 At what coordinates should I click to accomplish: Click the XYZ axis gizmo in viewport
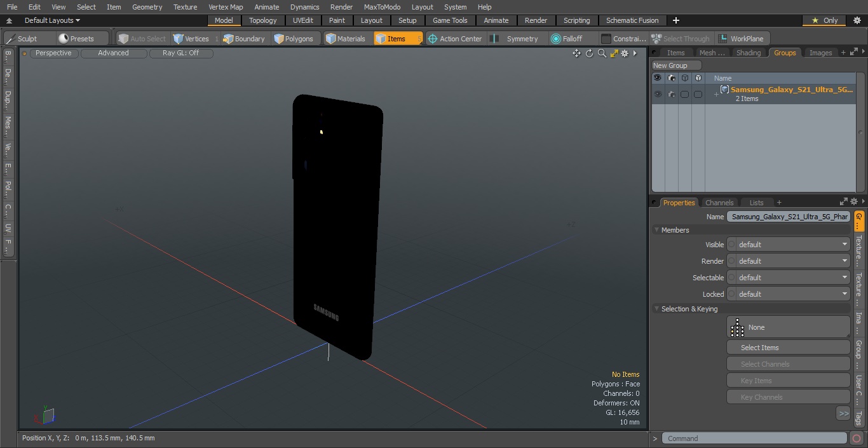coord(45,415)
